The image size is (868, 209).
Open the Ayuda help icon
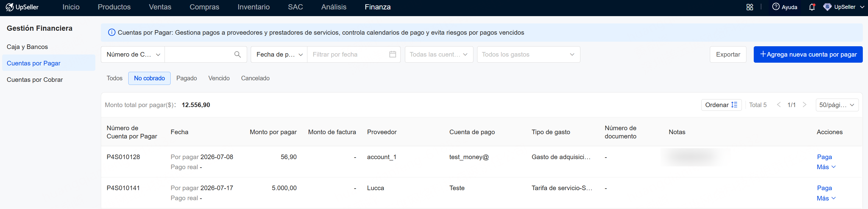pos(776,7)
